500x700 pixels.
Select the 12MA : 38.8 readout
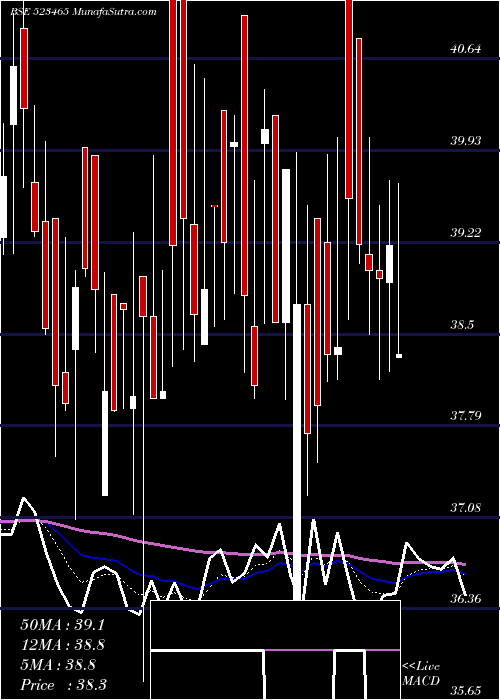[62, 645]
